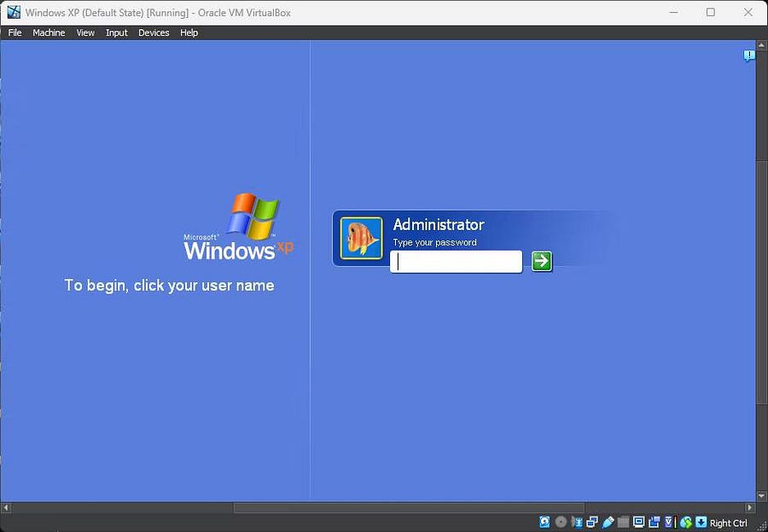Open the Input menu
This screenshot has height=532, width=768.
click(x=117, y=32)
